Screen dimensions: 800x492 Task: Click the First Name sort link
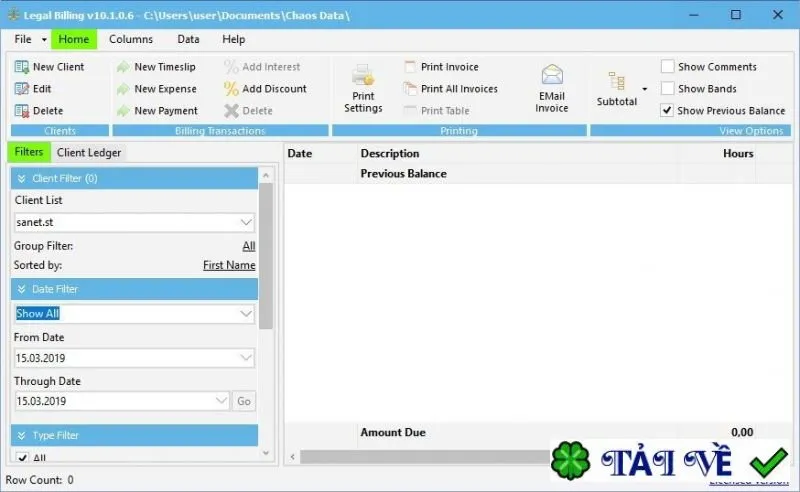229,265
